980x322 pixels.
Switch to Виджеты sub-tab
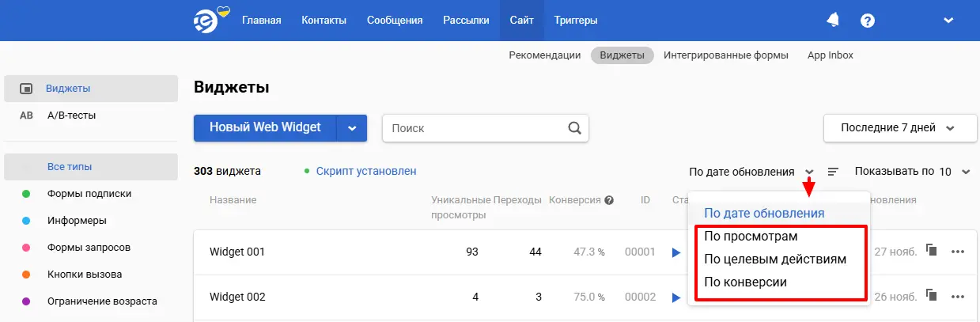pos(622,55)
